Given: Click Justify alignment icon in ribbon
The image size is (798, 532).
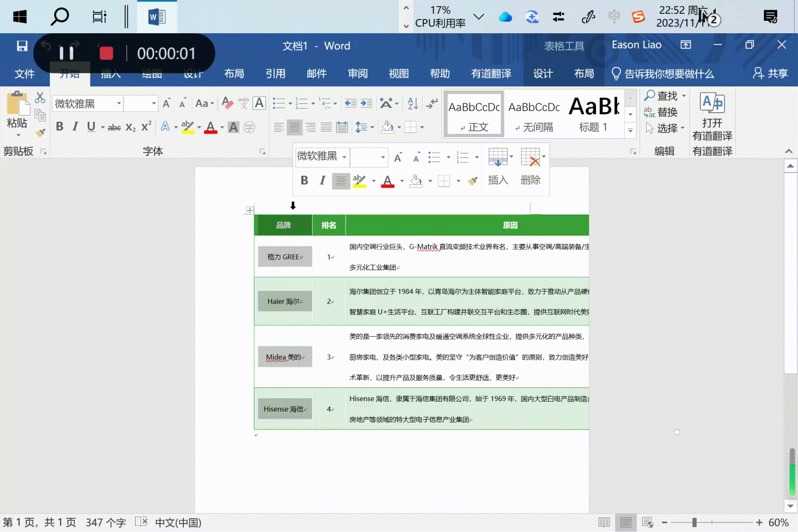Looking at the screenshot, I should coord(326,127).
